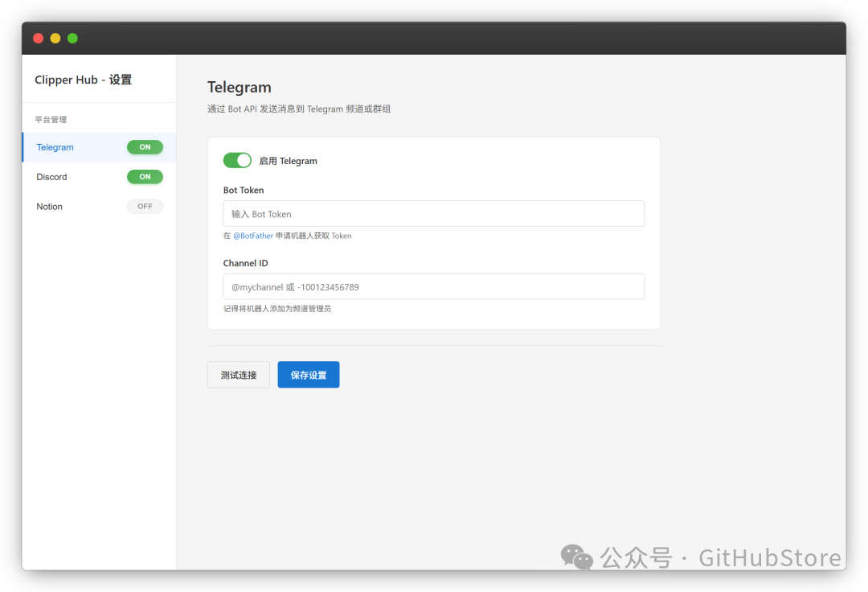
Task: Click the 启用 Telegram label text
Action: click(289, 161)
